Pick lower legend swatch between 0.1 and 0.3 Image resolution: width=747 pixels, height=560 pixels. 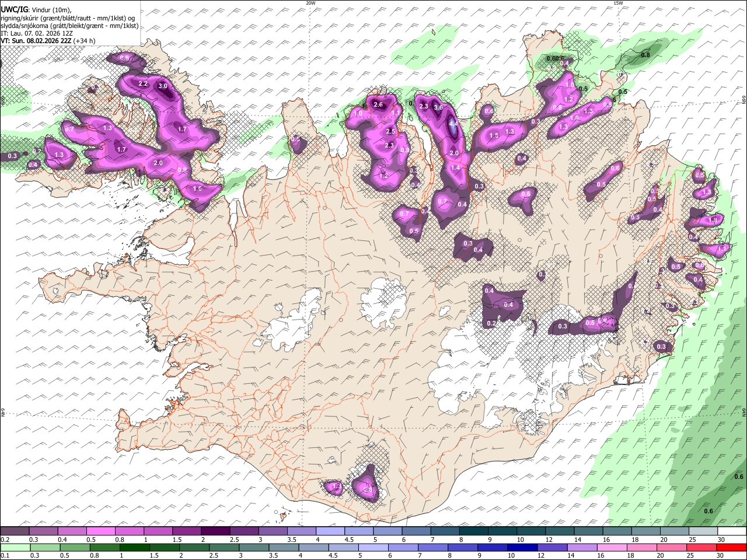[x=15, y=548]
